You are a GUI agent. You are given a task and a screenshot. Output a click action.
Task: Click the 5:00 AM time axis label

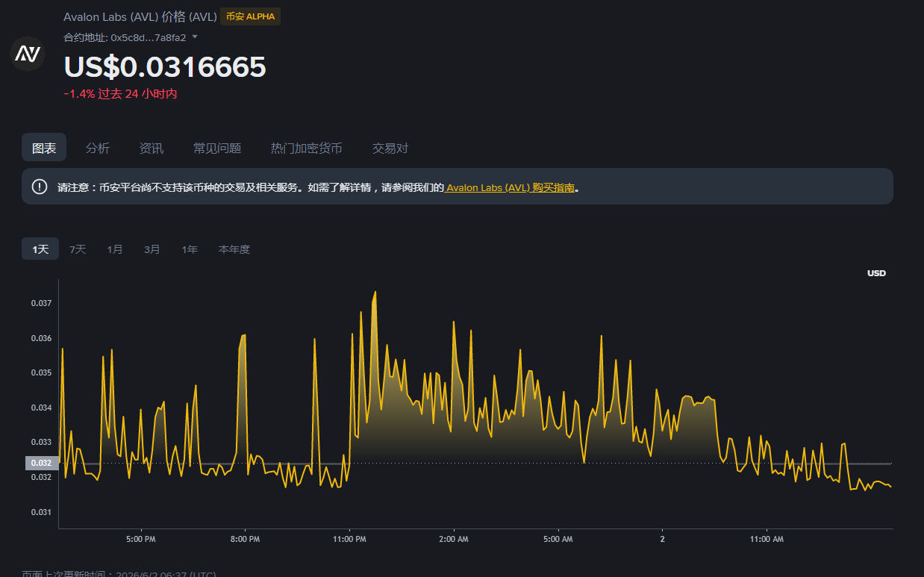point(558,539)
